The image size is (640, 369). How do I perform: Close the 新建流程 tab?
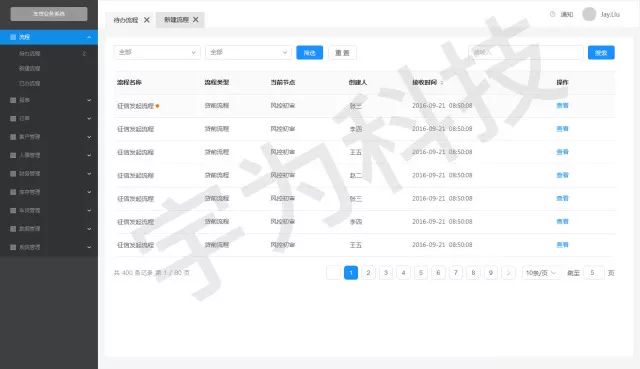(x=196, y=20)
